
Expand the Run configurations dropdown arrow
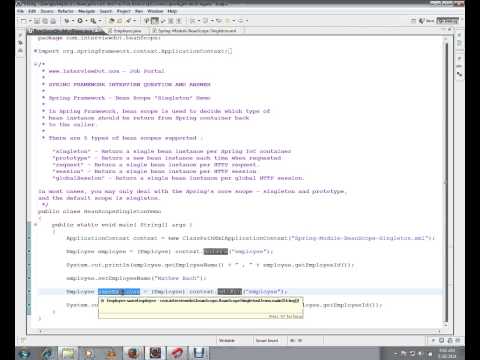(86, 21)
